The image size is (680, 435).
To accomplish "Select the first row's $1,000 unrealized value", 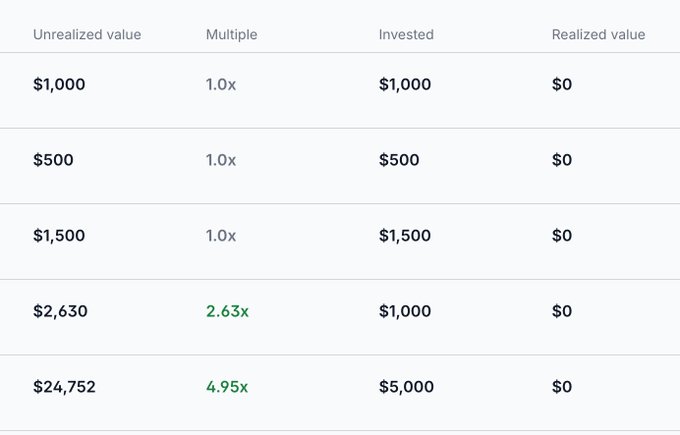I will point(59,84).
